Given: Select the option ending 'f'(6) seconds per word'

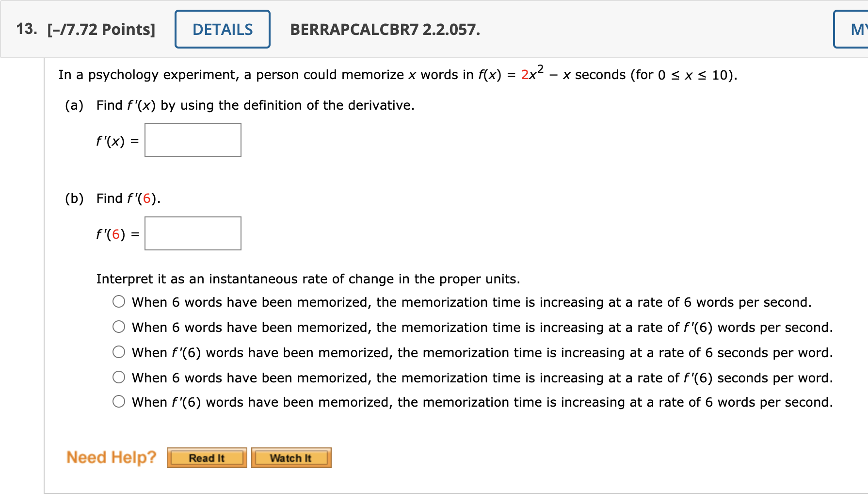Looking at the screenshot, I should tap(118, 377).
